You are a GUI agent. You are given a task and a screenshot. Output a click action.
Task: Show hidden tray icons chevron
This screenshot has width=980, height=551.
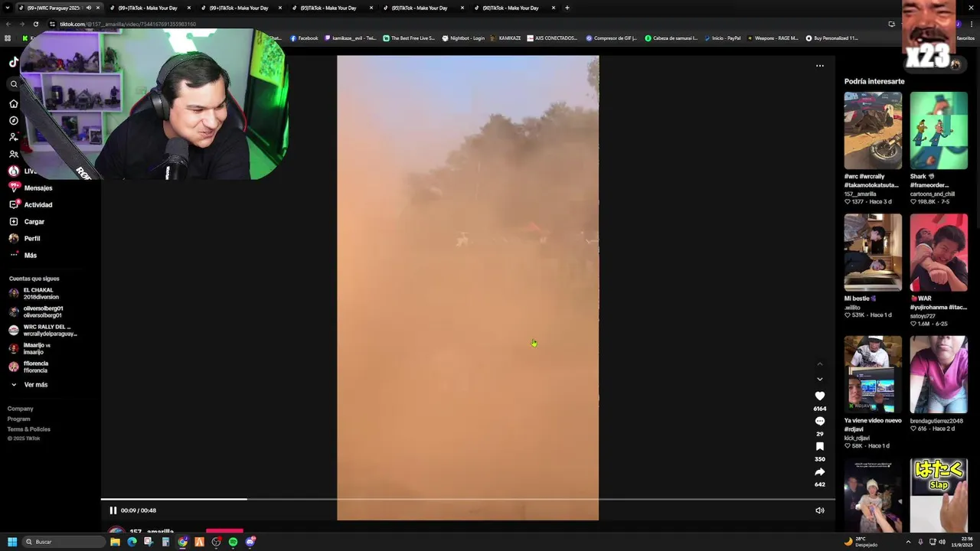(909, 542)
